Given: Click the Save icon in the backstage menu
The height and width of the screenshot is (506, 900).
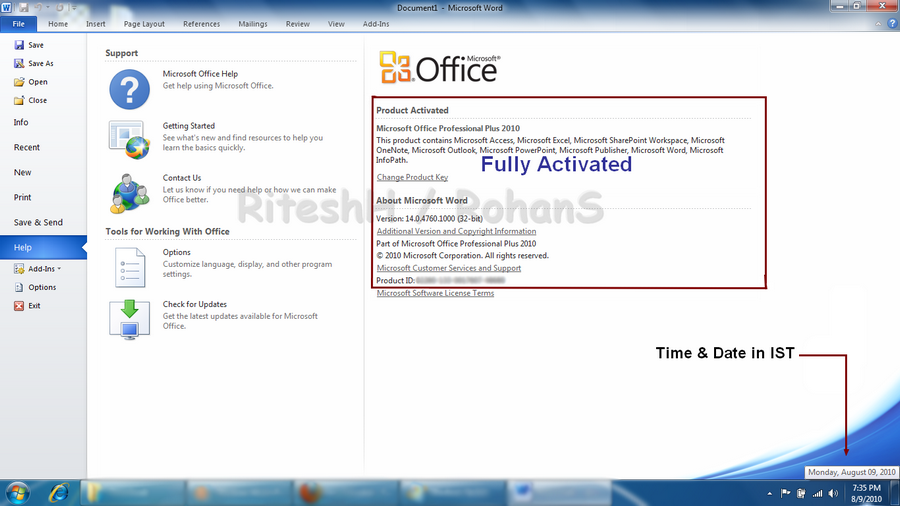Looking at the screenshot, I should [x=19, y=45].
